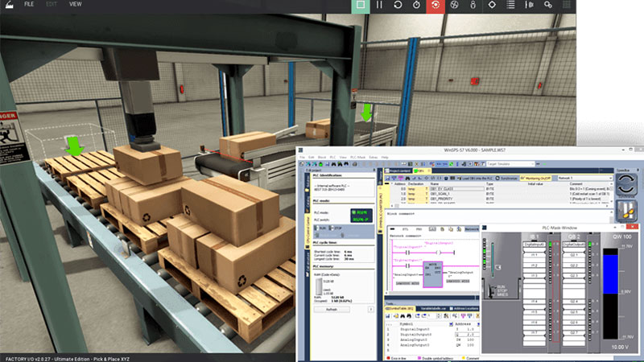This screenshot has width=644, height=362.
Task: Open the Factory I/O EDIT menu
Action: coord(52,4)
